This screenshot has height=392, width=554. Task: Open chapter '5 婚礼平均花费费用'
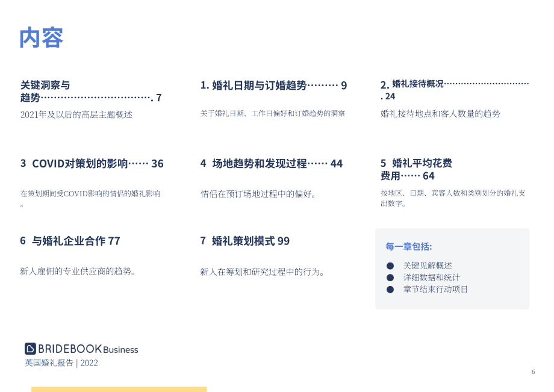(416, 170)
